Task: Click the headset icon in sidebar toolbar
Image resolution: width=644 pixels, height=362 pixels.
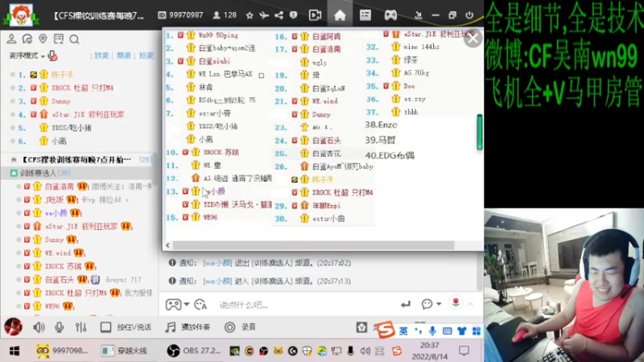Action: pos(27,39)
